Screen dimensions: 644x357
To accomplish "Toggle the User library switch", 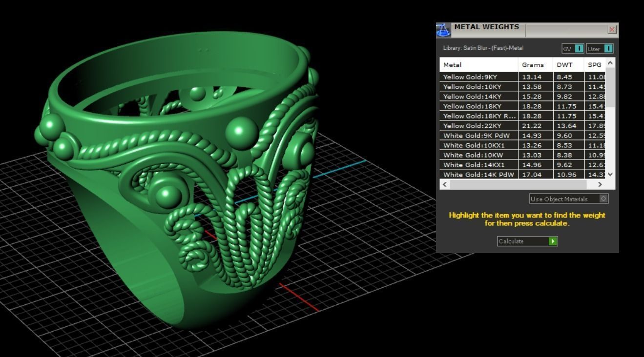I will click(600, 48).
